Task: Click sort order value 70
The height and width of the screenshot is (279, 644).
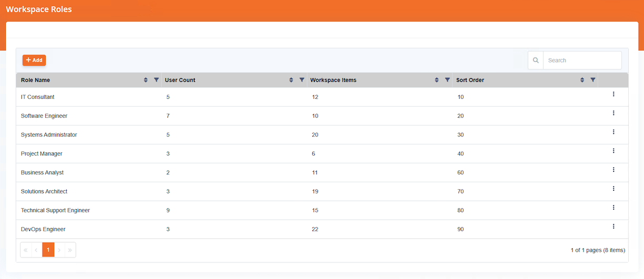Action: 461,191
